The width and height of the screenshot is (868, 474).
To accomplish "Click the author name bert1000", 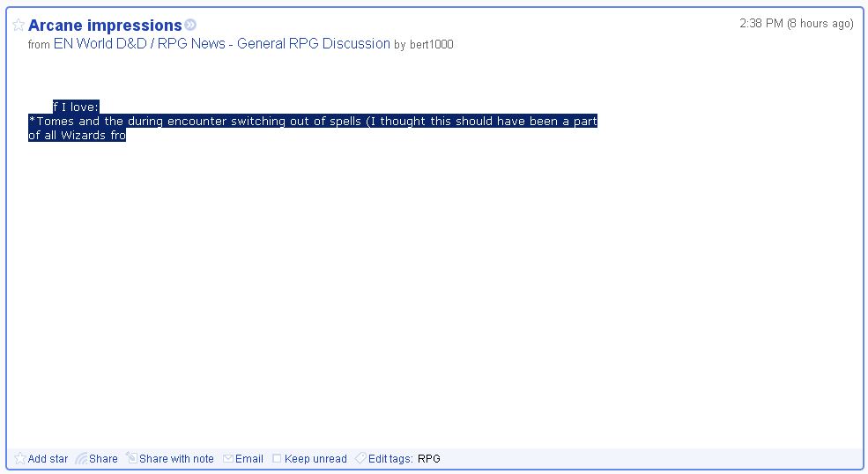I will (x=431, y=45).
